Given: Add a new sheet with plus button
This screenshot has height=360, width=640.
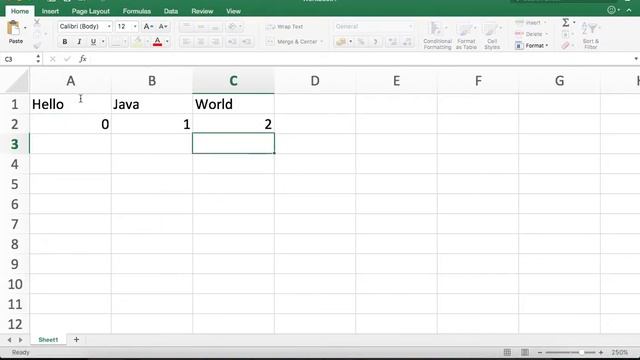Looking at the screenshot, I should click(76, 340).
